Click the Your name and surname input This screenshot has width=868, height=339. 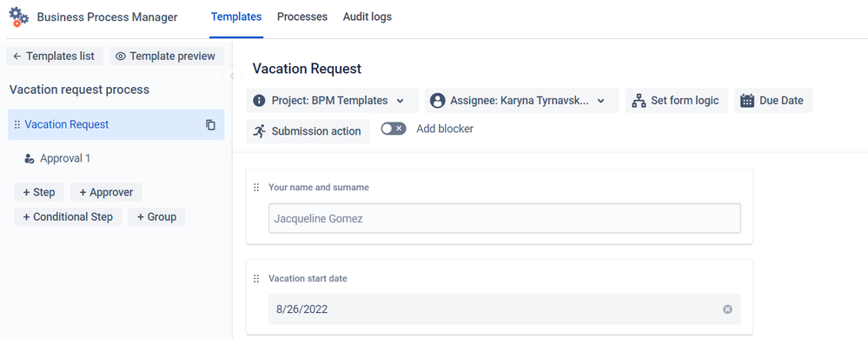pyautogui.click(x=504, y=218)
